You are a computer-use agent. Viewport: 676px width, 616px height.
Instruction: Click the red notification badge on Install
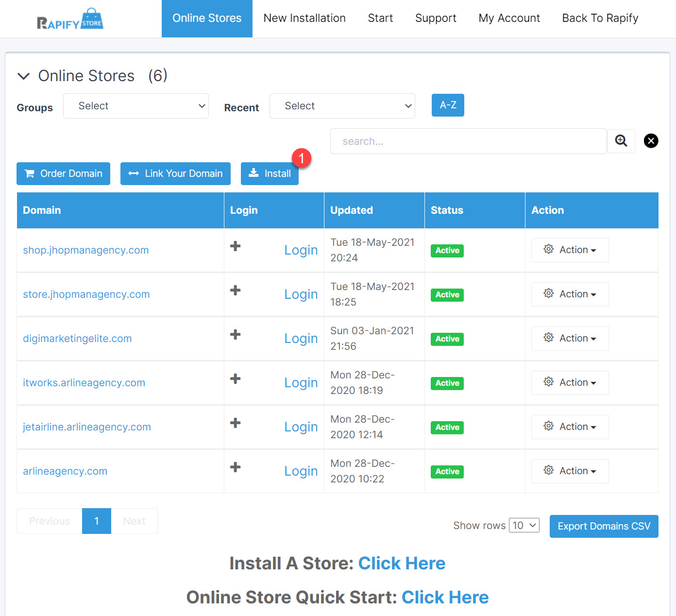[x=301, y=158]
